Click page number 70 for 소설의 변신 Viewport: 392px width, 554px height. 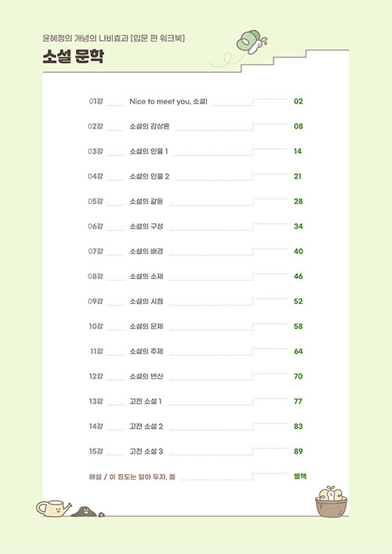(x=299, y=376)
